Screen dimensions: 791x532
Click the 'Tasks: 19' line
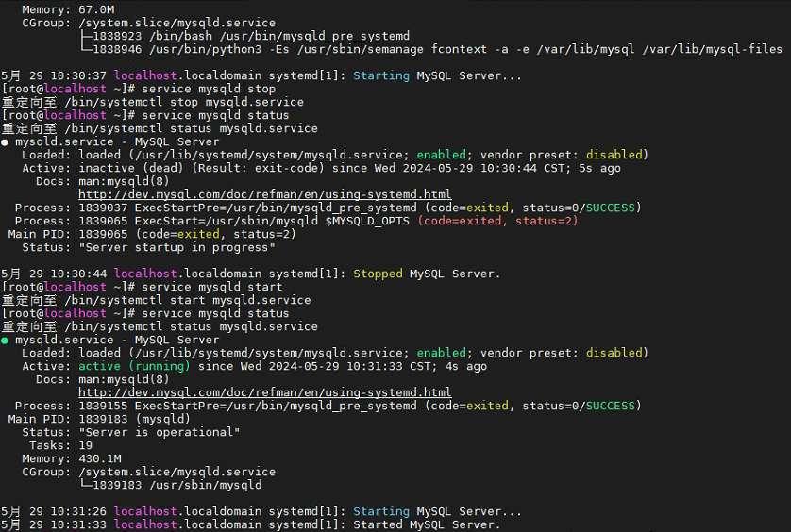point(60,446)
